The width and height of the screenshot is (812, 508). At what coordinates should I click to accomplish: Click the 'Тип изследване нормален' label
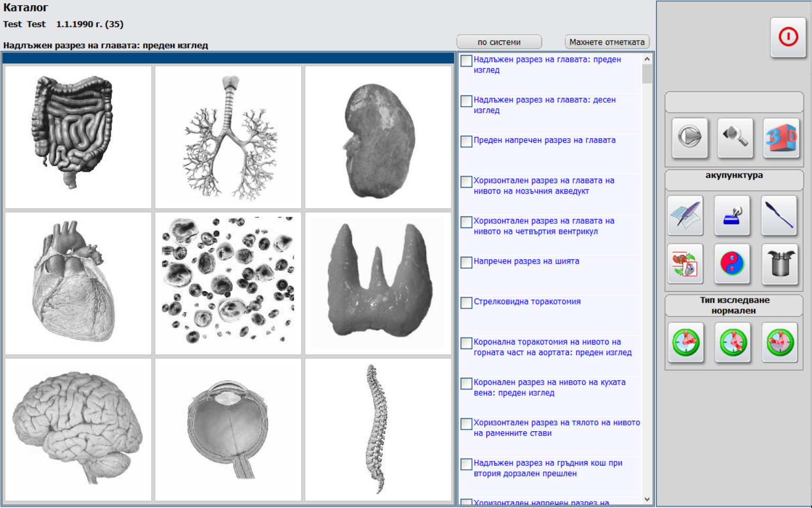(x=734, y=305)
